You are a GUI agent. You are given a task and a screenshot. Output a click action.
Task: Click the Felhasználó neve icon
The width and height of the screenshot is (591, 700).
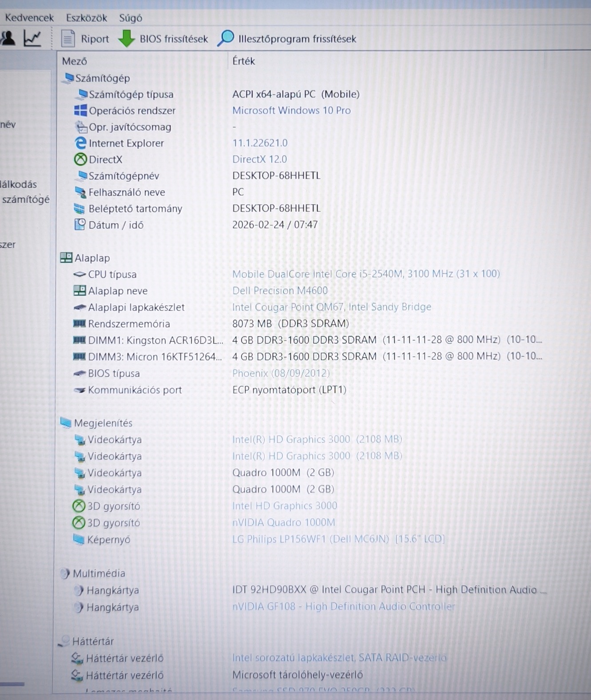point(80,192)
